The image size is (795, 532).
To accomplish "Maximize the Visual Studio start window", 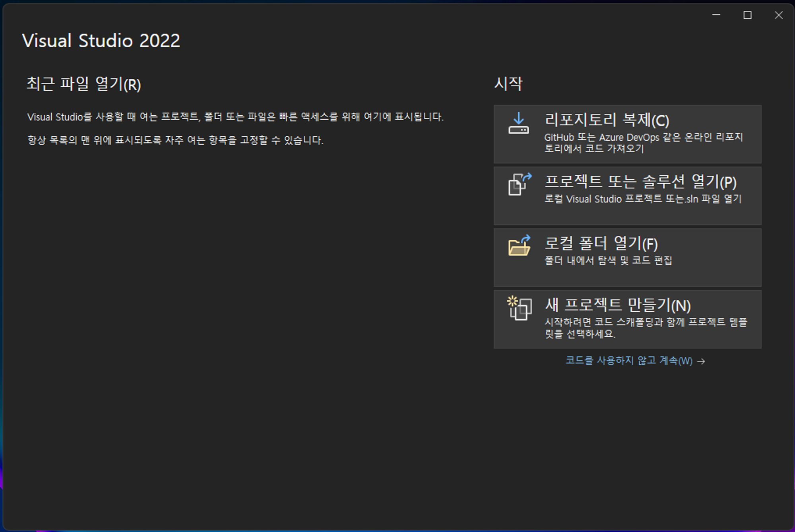I will (747, 15).
